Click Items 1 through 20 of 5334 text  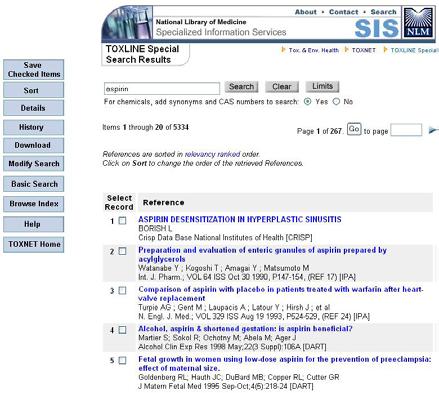(x=146, y=127)
